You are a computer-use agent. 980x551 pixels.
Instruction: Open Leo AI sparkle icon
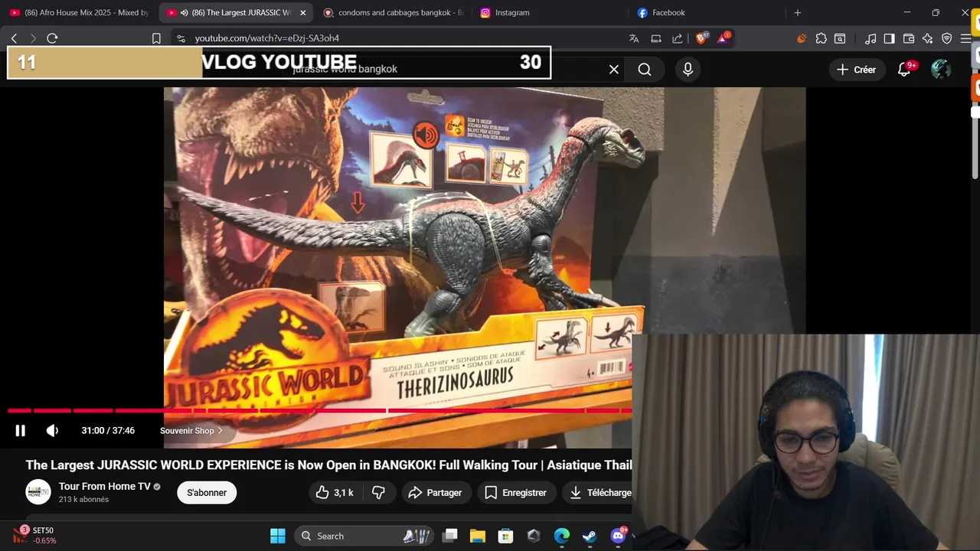tap(927, 38)
